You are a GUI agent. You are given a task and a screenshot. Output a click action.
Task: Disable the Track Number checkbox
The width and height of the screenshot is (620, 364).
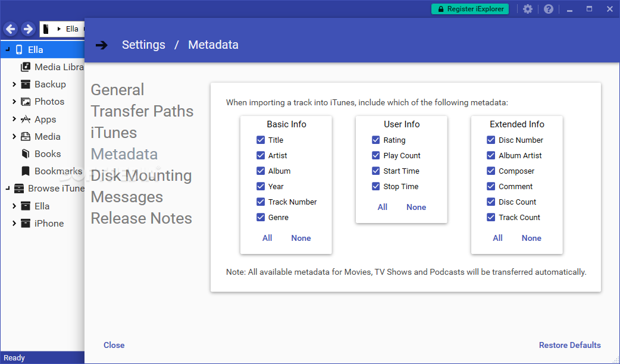(261, 202)
